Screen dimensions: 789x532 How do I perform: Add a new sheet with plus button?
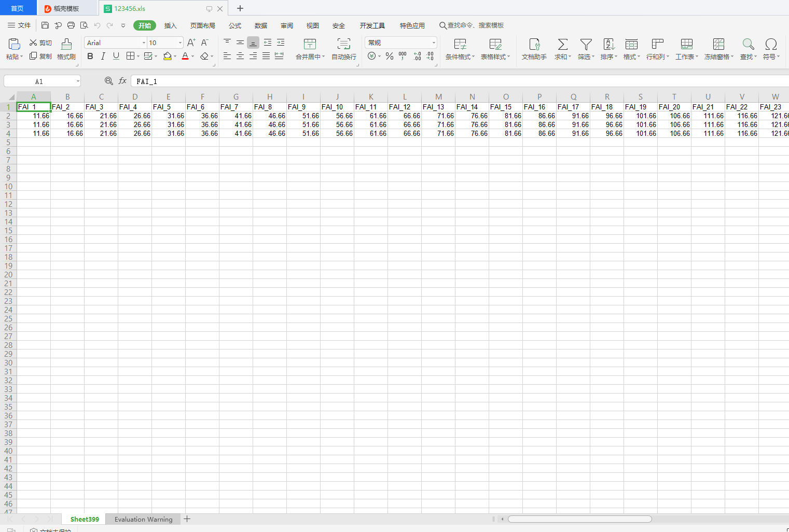pos(187,519)
